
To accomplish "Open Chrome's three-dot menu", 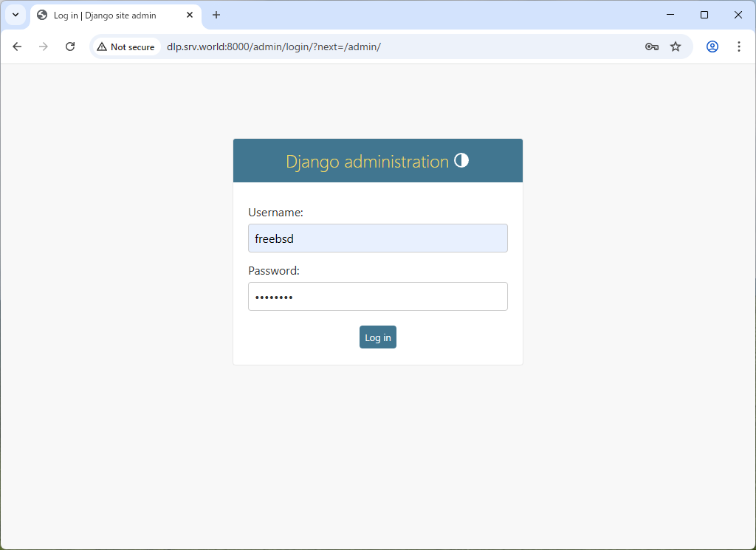I will (x=738, y=46).
